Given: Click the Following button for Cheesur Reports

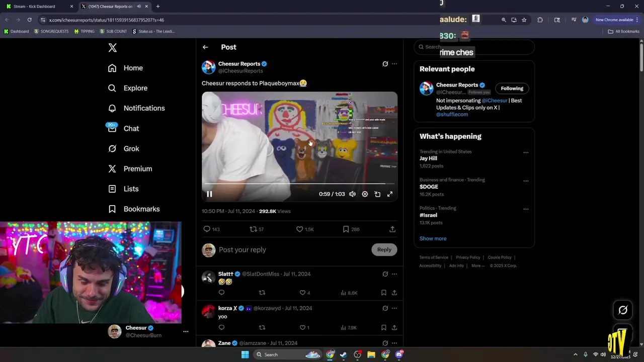Looking at the screenshot, I should [512, 88].
